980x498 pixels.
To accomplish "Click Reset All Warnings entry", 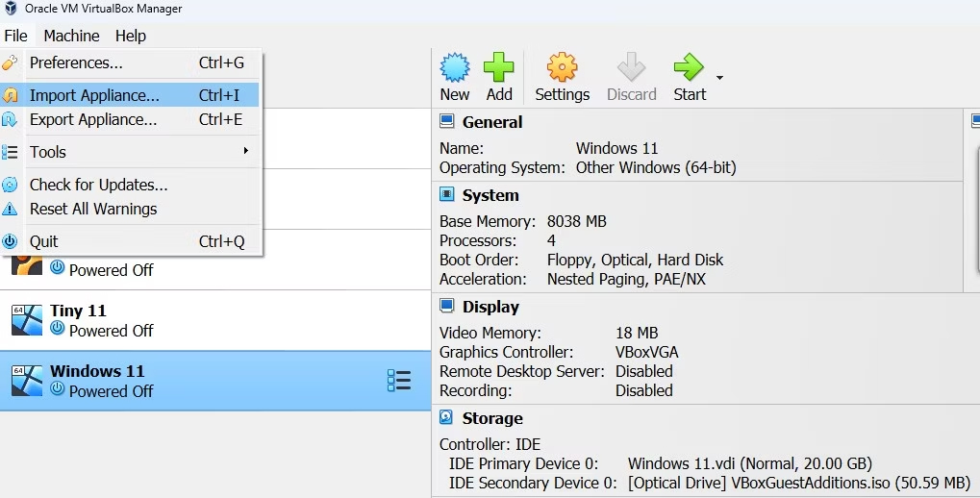I will (x=93, y=209).
